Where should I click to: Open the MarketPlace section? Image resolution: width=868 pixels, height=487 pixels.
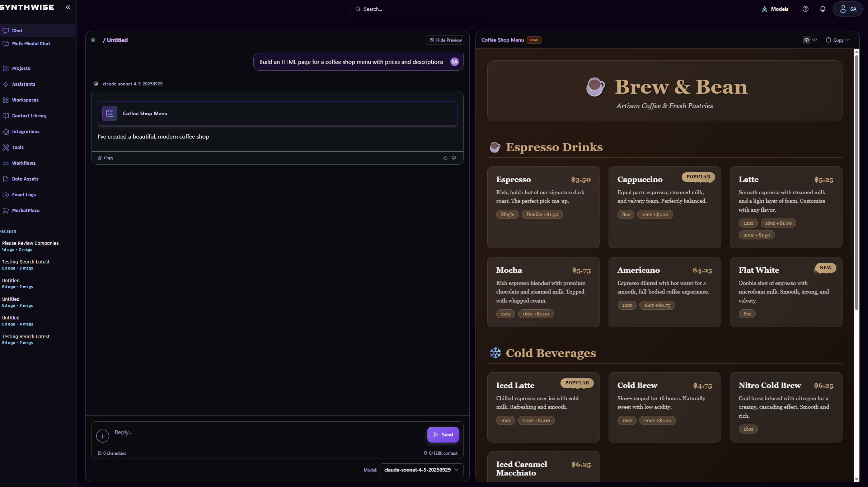pos(25,210)
